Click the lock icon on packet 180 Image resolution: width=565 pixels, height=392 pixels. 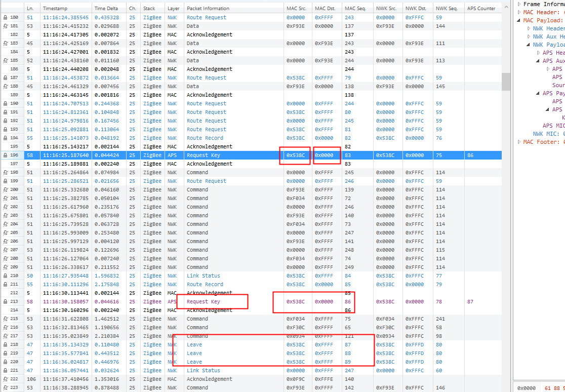(x=5, y=18)
